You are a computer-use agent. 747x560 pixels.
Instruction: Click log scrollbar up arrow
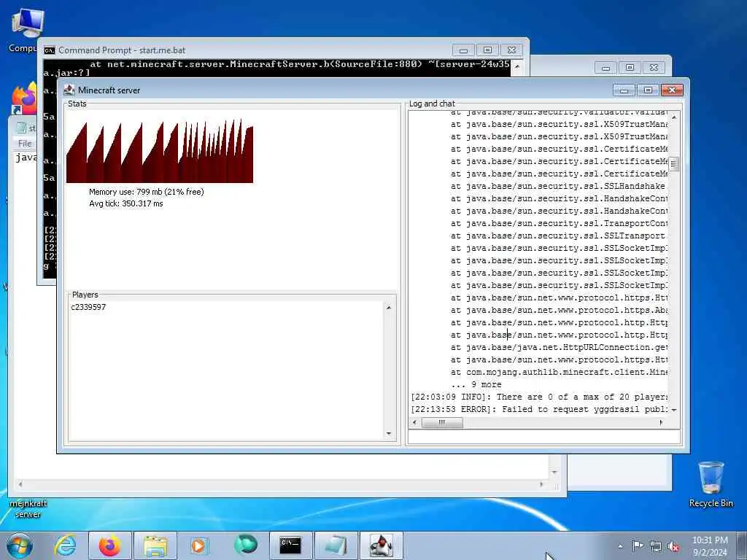coord(673,117)
